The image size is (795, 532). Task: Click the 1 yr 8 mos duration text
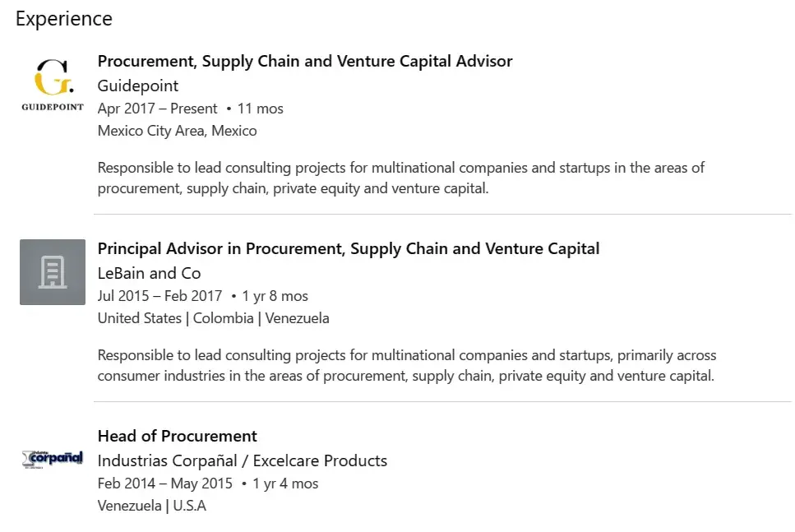coord(275,296)
